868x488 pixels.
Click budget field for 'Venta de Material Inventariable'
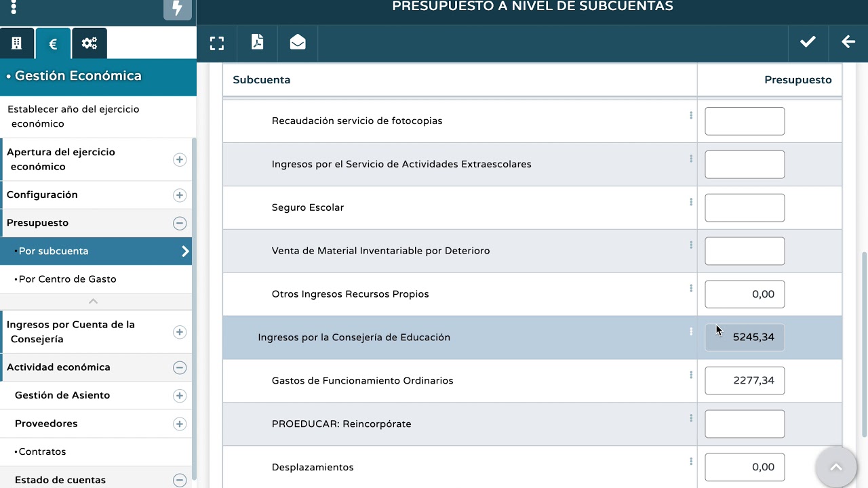(745, 251)
